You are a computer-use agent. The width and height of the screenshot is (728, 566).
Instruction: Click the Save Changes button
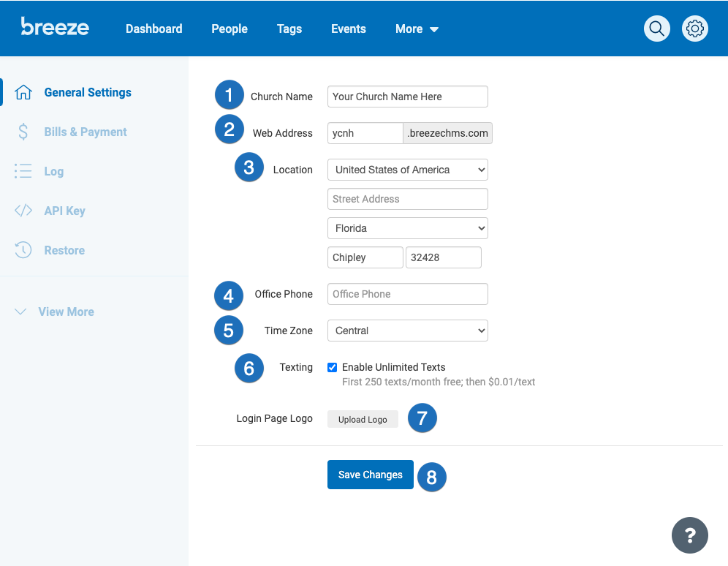tap(370, 474)
